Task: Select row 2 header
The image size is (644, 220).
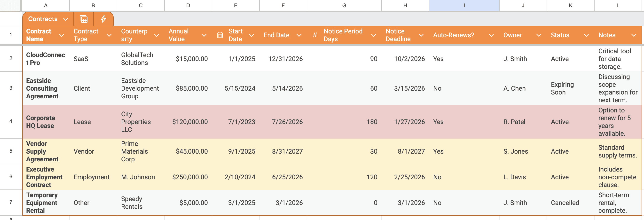Action: coord(11,58)
